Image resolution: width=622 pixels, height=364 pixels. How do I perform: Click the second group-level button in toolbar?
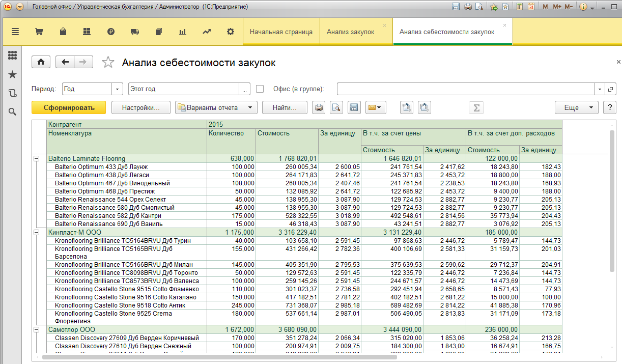[425, 107]
